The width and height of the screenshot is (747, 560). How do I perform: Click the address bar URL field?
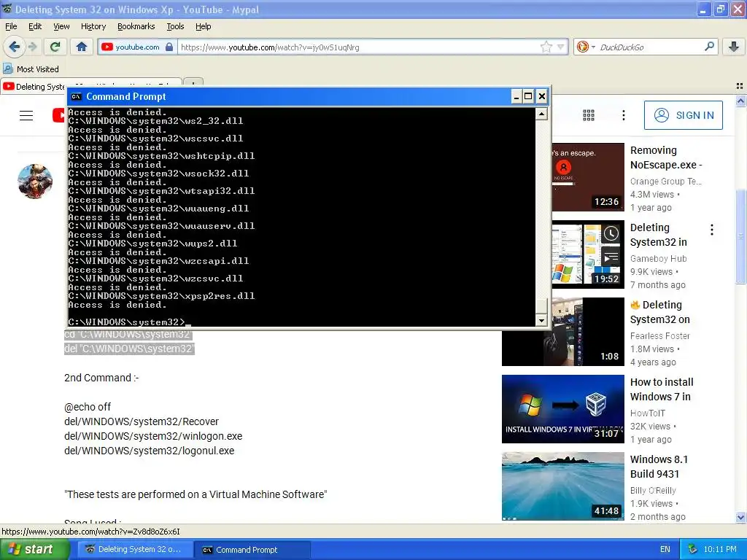pos(357,47)
